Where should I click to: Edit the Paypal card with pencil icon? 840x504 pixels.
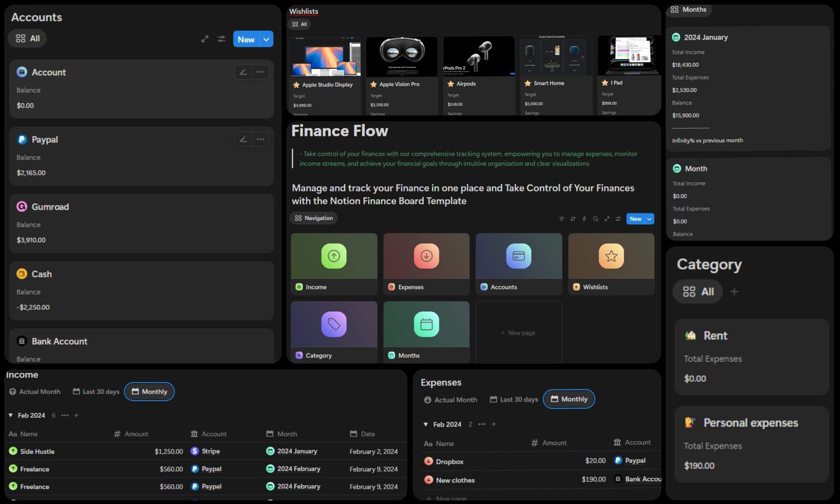click(243, 139)
